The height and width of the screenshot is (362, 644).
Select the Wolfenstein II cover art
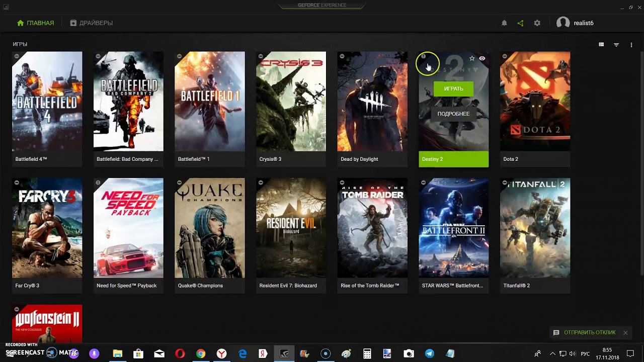tap(47, 324)
